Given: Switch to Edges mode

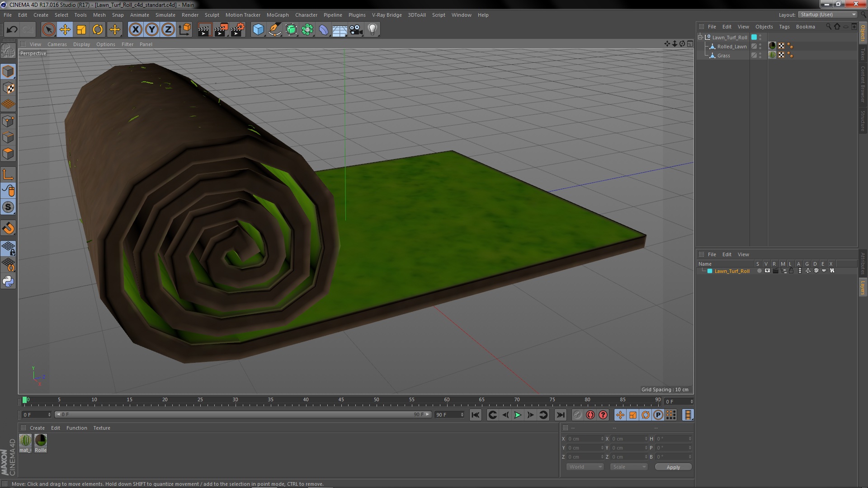Looking at the screenshot, I should pos(8,137).
